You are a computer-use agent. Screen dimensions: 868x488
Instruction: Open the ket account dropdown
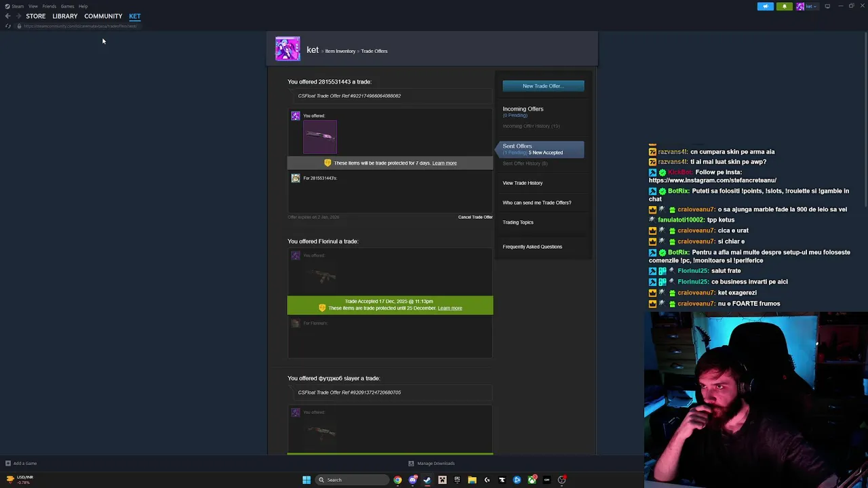point(810,6)
